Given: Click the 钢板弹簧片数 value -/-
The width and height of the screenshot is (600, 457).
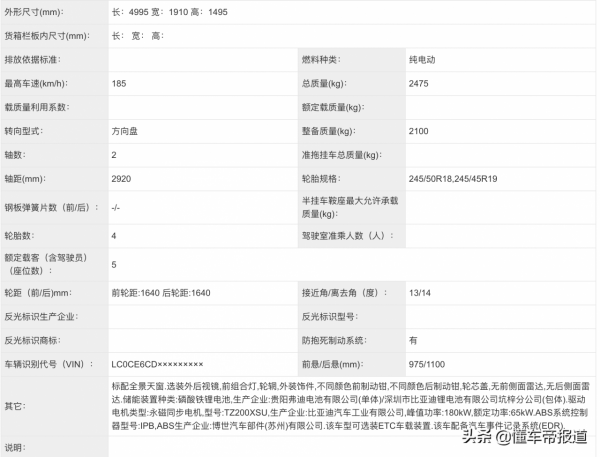Looking at the screenshot, I should [x=116, y=207].
